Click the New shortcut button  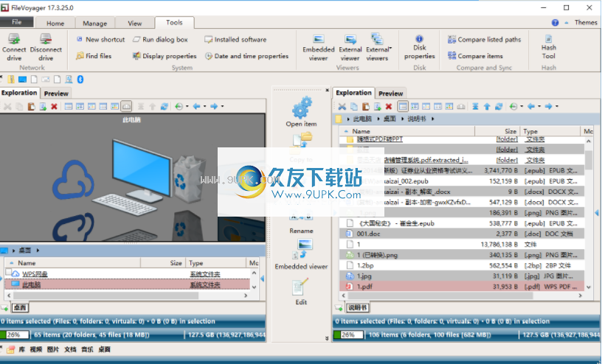coord(100,40)
